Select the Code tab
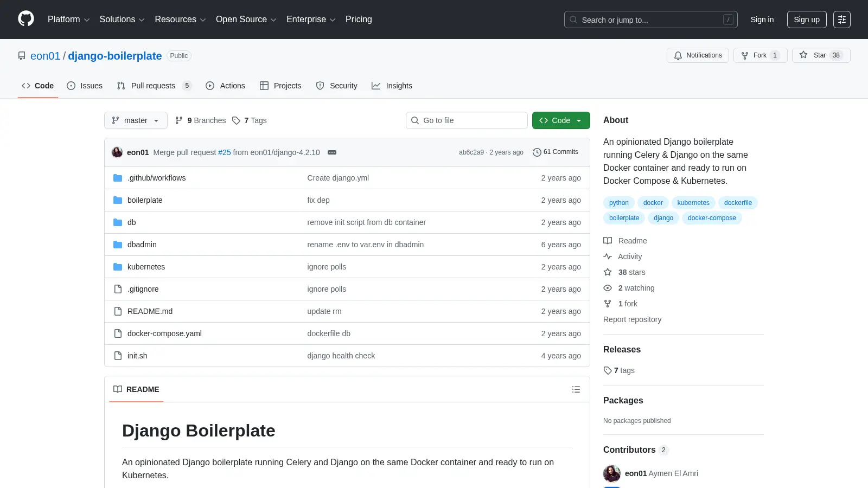Viewport: 868px width, 488px height. pyautogui.click(x=38, y=86)
